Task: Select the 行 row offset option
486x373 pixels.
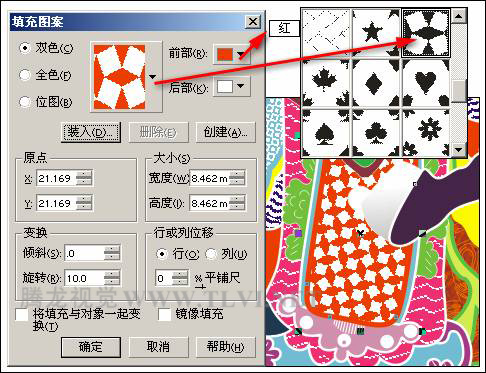Action: pyautogui.click(x=162, y=254)
